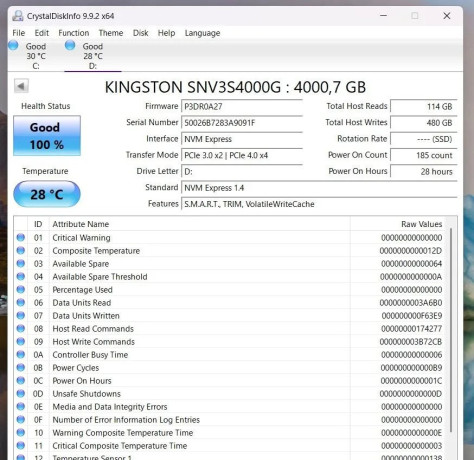Viewport: 474px width, 460px height.
Task: Minimize the CrystalDiskInfo window
Action: 384,16
